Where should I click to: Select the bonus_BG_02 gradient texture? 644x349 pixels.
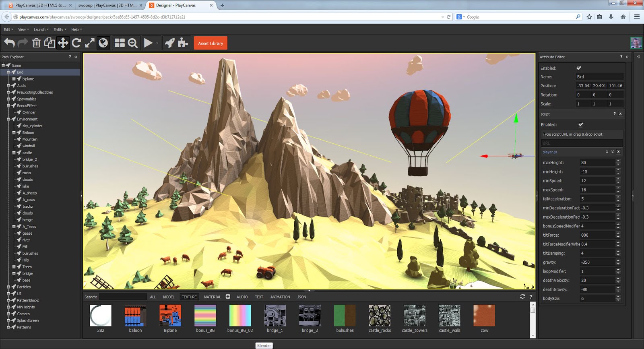click(240, 315)
